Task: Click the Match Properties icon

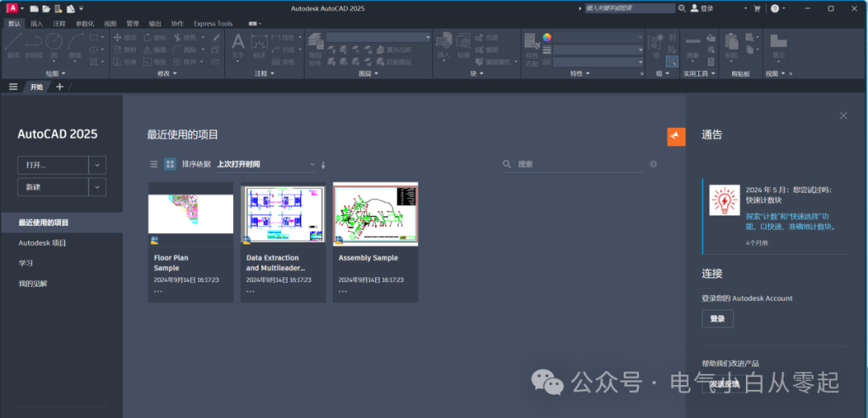Action: [532, 49]
